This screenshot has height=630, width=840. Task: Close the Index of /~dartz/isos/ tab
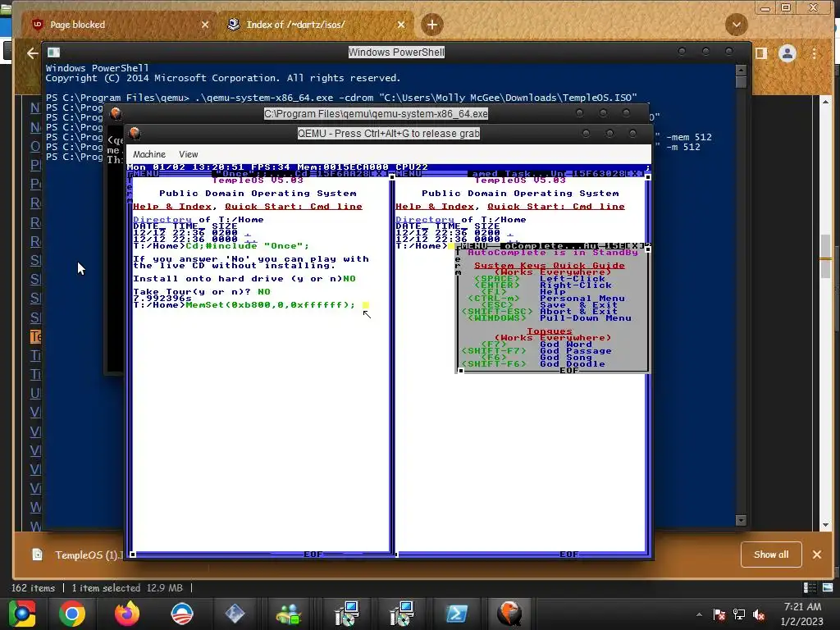[x=401, y=25]
